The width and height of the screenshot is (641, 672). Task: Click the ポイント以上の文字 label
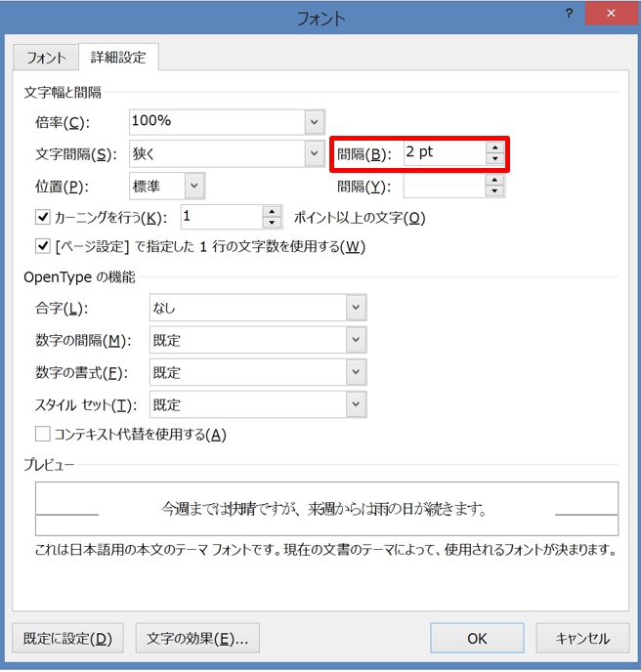(x=360, y=218)
